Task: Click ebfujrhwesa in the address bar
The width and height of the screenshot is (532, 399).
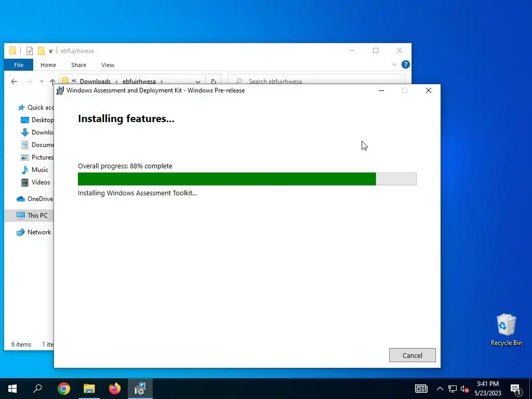Action: (139, 82)
